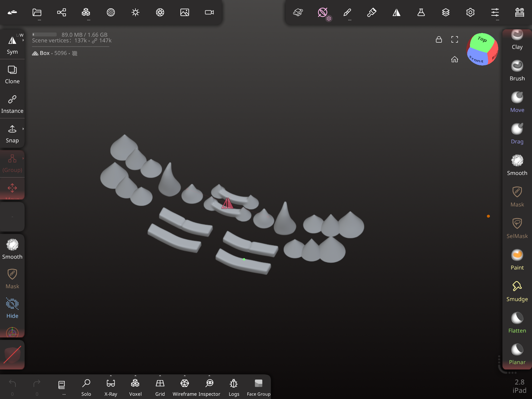Open the Layers stack menu
The image size is (532, 399).
446,12
